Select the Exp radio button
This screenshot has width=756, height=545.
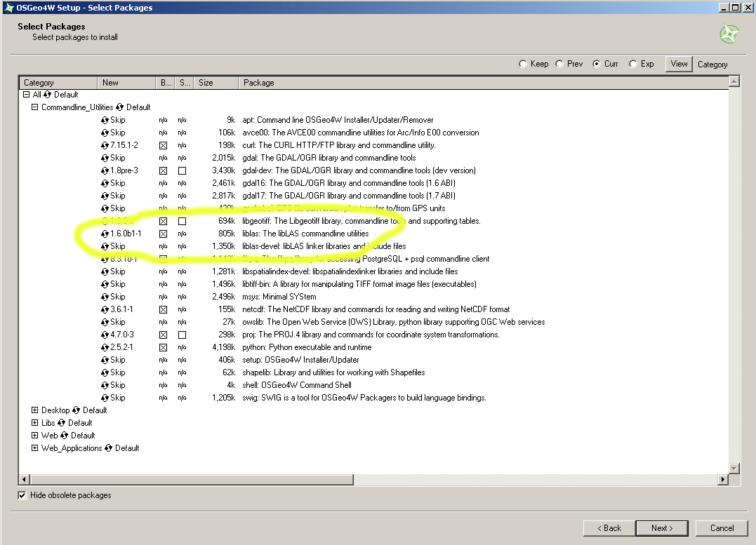pyautogui.click(x=633, y=64)
